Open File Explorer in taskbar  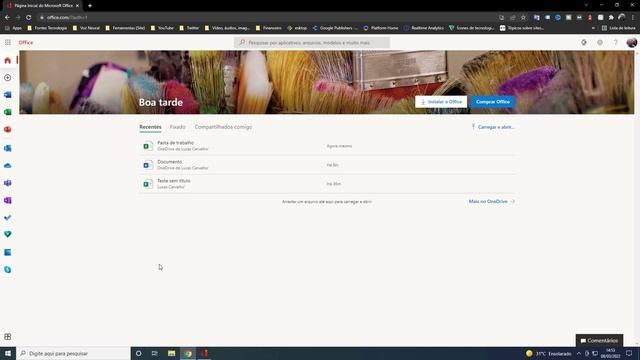[171, 353]
